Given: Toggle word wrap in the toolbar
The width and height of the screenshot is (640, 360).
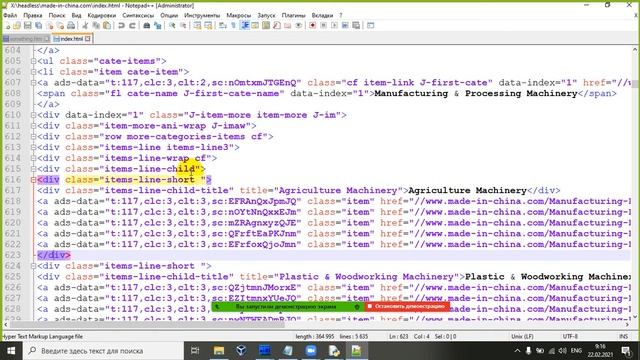Looking at the screenshot, I should [223, 25].
